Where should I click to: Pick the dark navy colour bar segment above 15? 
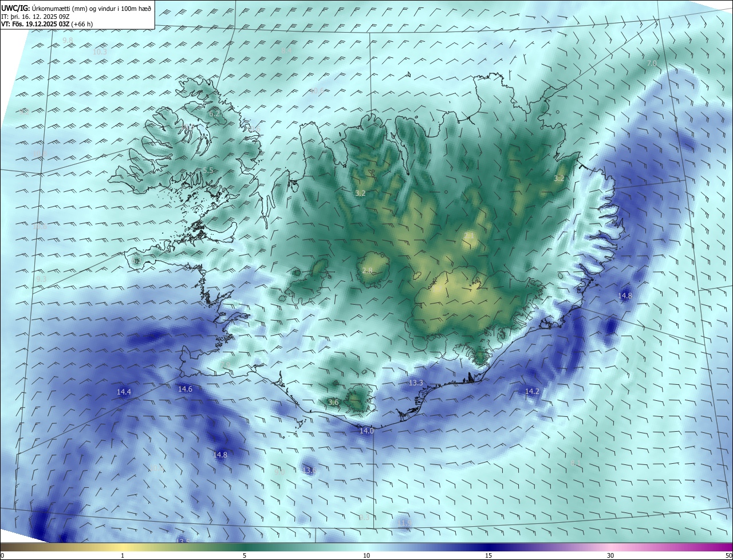click(x=488, y=547)
